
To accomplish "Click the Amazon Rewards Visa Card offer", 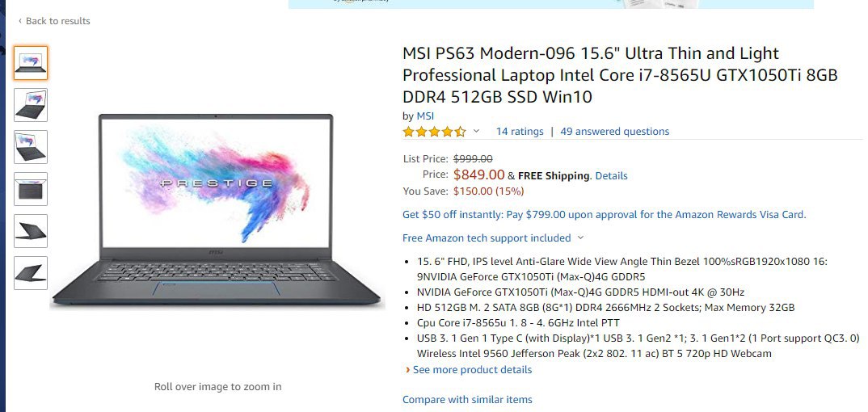I will 604,215.
